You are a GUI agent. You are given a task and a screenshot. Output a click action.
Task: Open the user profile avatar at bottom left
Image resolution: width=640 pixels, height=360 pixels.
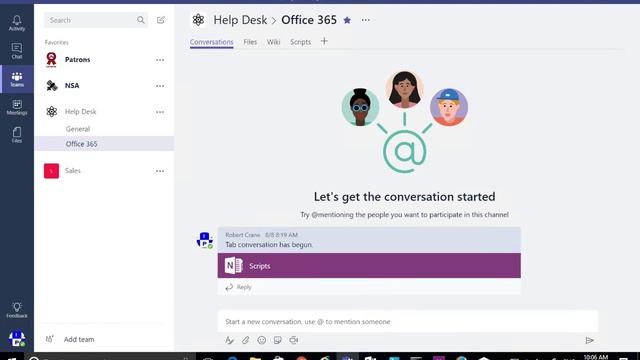coord(17,338)
